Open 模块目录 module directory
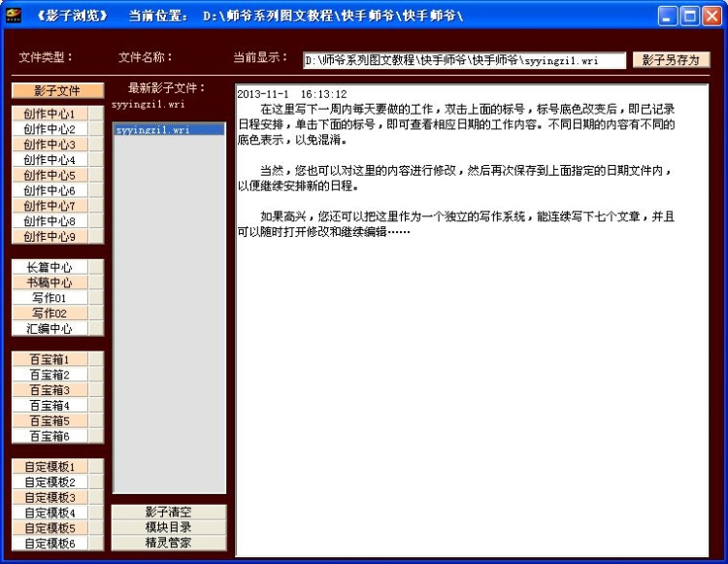The height and width of the screenshot is (564, 728). coord(169,527)
